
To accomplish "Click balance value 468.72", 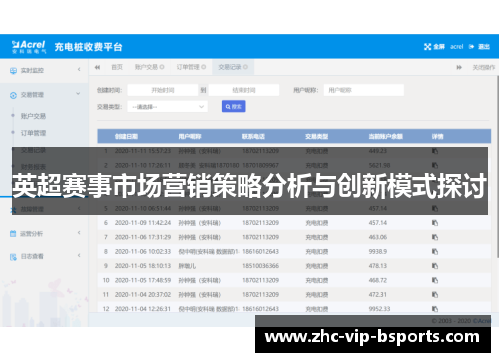I will pos(378,280).
